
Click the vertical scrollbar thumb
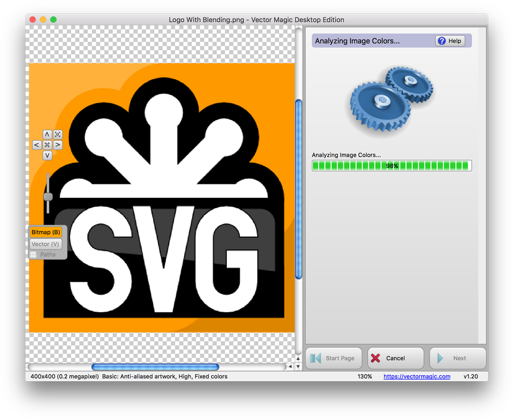(298, 189)
